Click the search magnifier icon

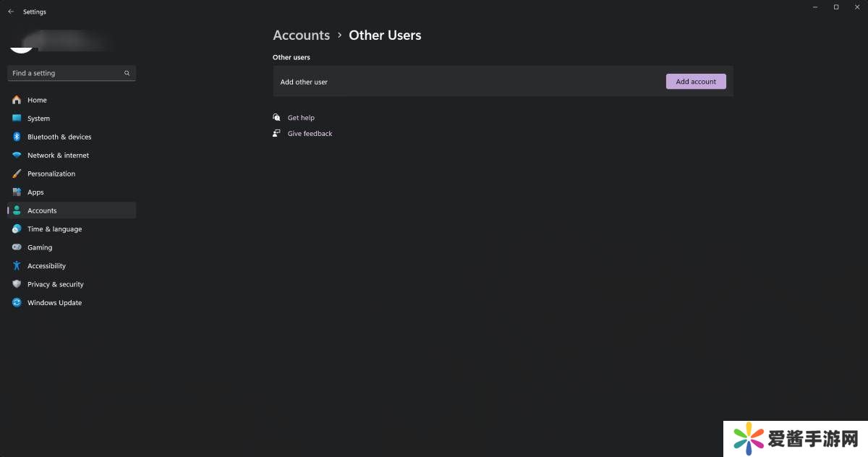[127, 73]
